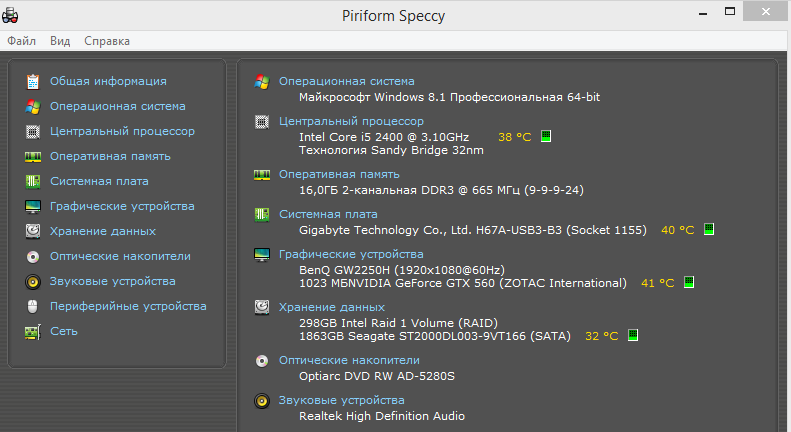This screenshot has height=432, width=791.
Task: Click the network card icon beside Сеть
Action: [33, 332]
